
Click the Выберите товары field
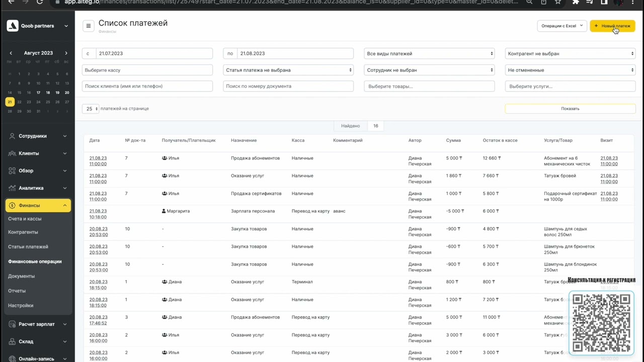pyautogui.click(x=429, y=86)
